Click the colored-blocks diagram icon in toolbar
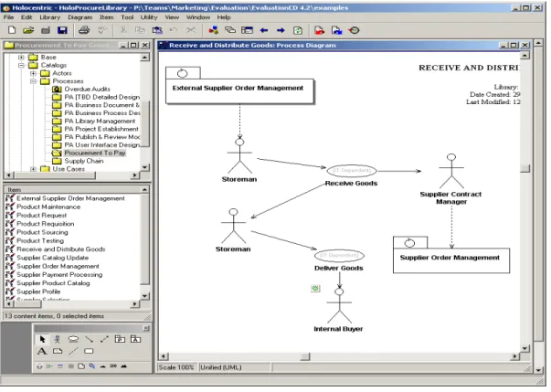The height and width of the screenshot is (392, 551). (213, 30)
